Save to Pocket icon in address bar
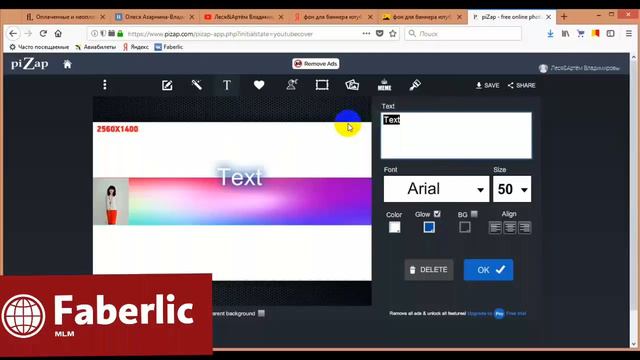Image resolution: width=640 pixels, height=360 pixels. (379, 33)
